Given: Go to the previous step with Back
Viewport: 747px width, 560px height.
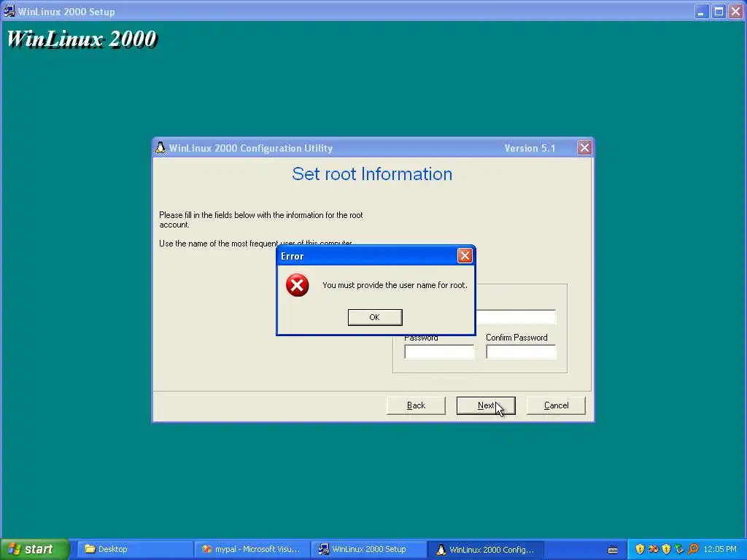Looking at the screenshot, I should pyautogui.click(x=416, y=405).
